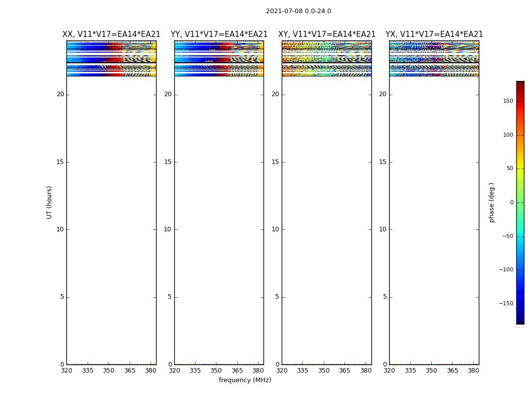
Task: Click phase data band in XX panel
Action: (x=111, y=59)
